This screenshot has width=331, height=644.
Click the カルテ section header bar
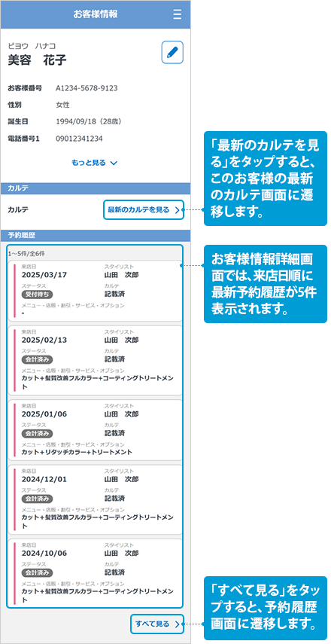point(96,188)
